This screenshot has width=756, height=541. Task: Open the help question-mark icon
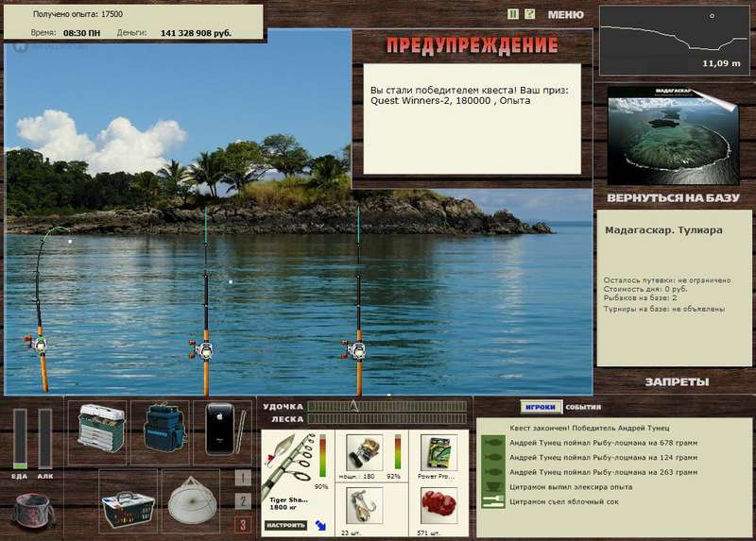[529, 14]
